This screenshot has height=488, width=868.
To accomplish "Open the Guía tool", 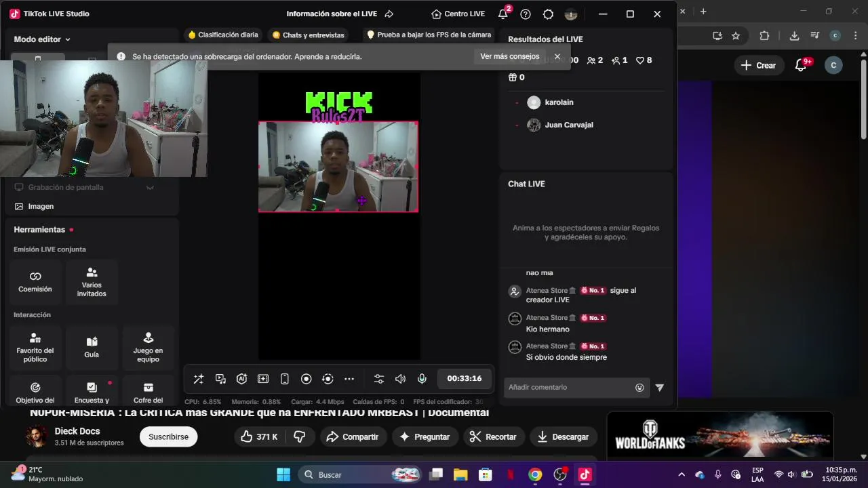I will coord(92,348).
